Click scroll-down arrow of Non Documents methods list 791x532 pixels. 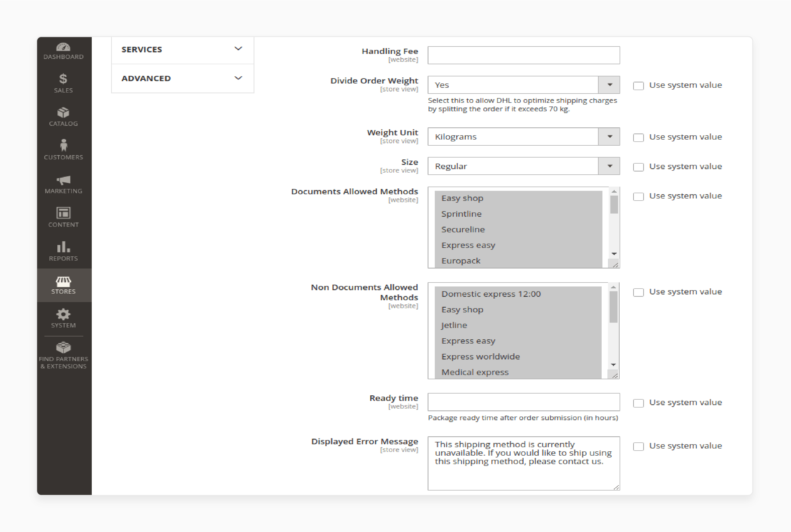614,365
